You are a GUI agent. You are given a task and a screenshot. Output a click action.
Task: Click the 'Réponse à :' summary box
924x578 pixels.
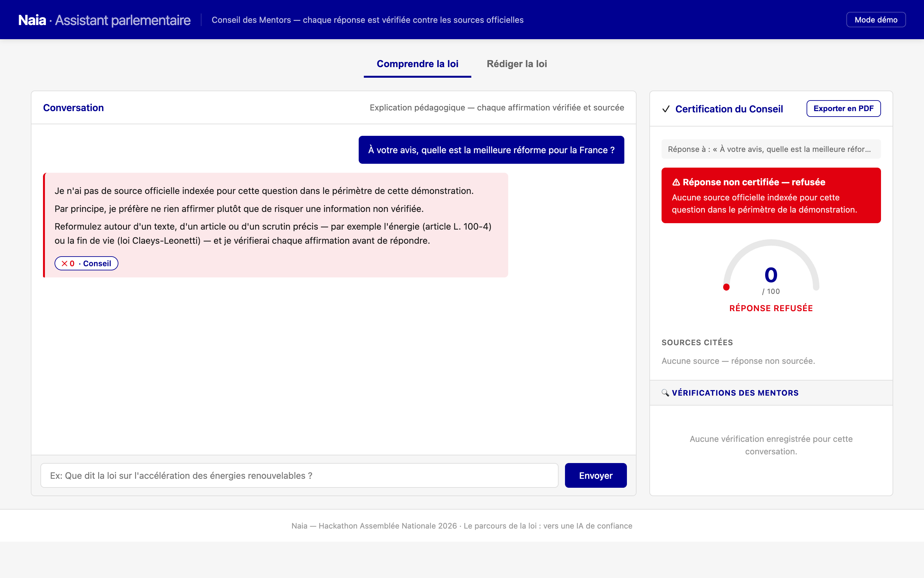click(x=771, y=149)
